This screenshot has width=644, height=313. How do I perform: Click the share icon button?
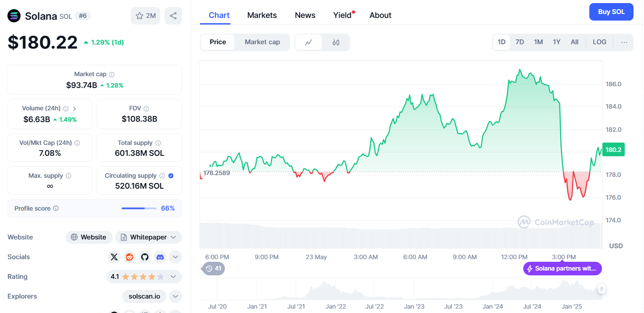point(173,16)
